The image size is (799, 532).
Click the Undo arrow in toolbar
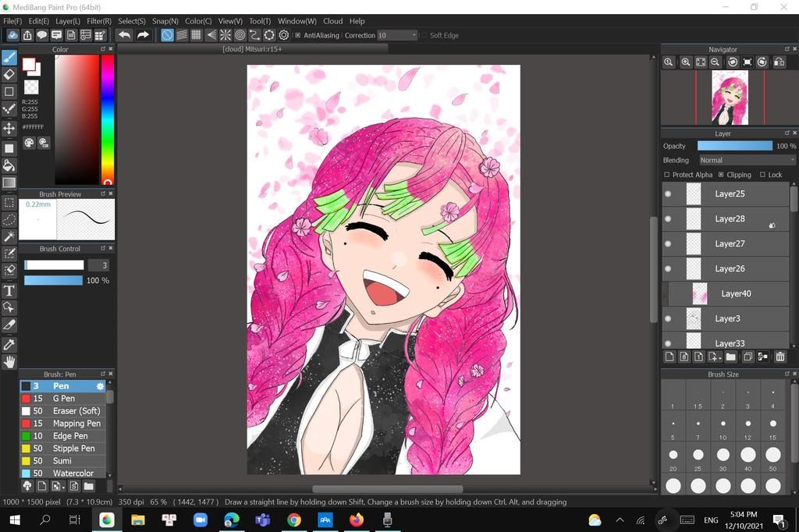124,35
